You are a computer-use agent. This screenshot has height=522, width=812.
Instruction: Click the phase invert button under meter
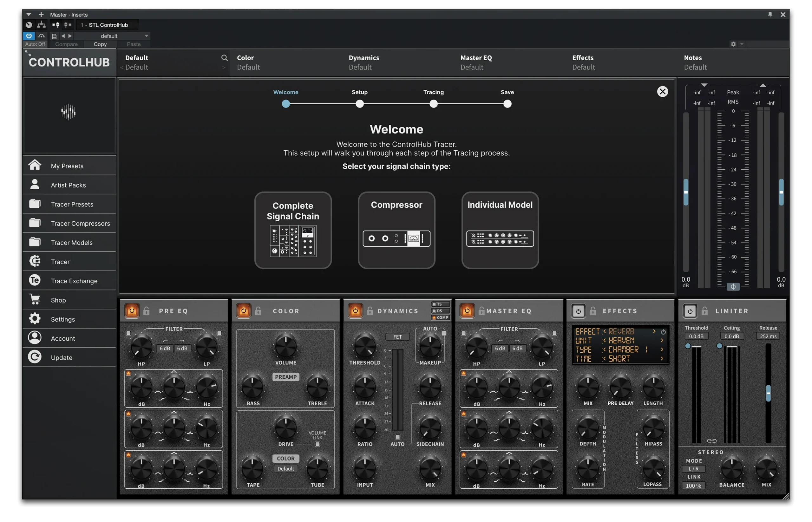coord(733,287)
